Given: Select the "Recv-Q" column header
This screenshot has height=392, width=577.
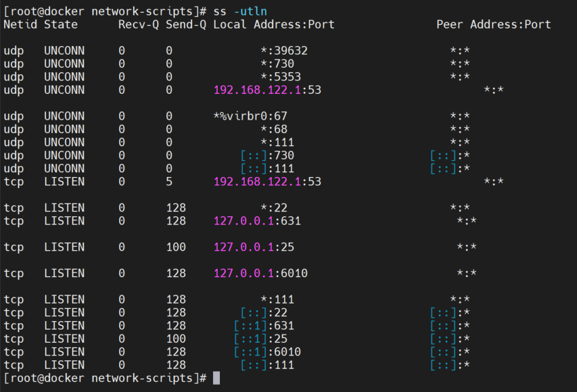Looking at the screenshot, I should pos(139,24).
